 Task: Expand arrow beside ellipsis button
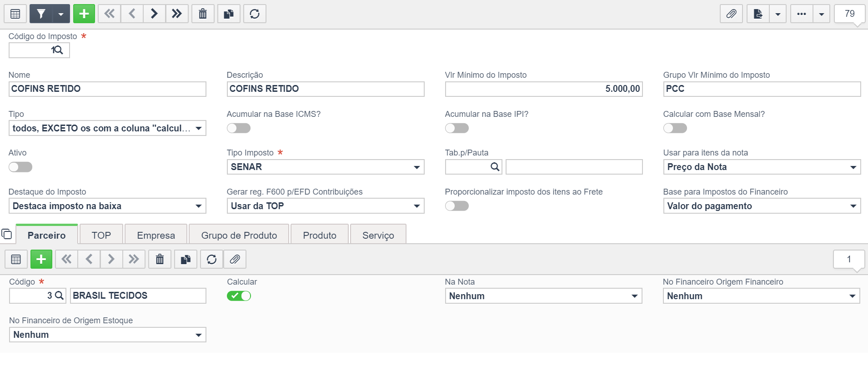click(822, 14)
